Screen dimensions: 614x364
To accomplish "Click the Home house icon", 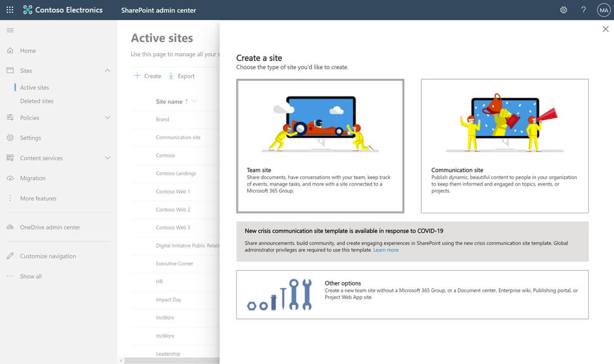I will [10, 51].
